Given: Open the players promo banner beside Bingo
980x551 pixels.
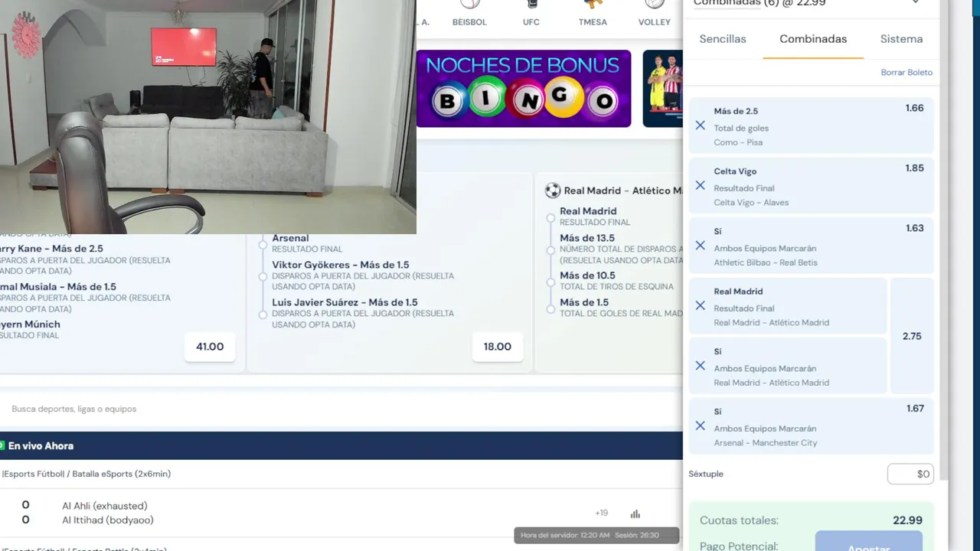Looking at the screenshot, I should tap(662, 89).
